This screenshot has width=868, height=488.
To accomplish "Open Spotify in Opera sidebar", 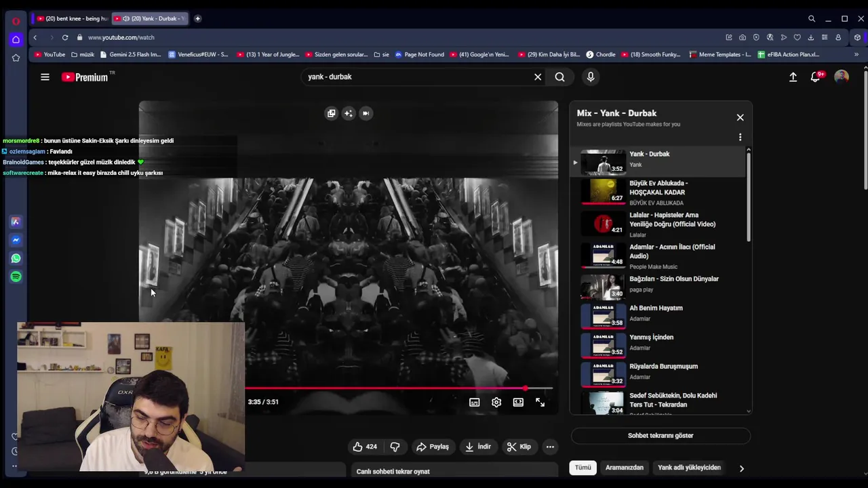I will [x=16, y=277].
